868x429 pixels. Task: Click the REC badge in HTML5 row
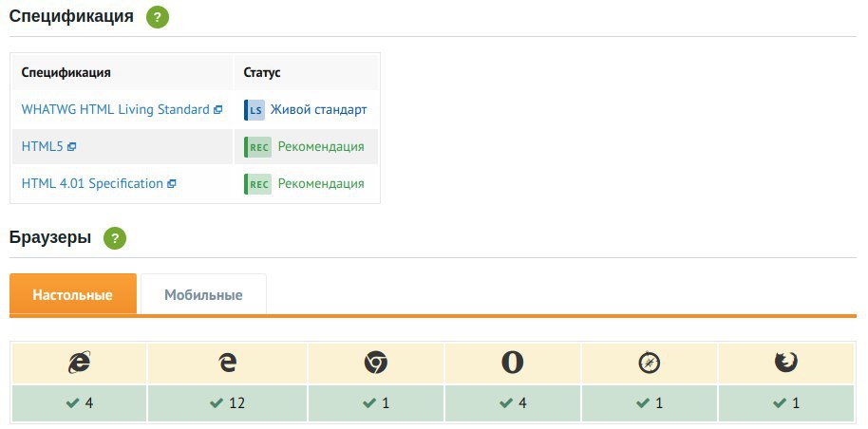pyautogui.click(x=258, y=147)
